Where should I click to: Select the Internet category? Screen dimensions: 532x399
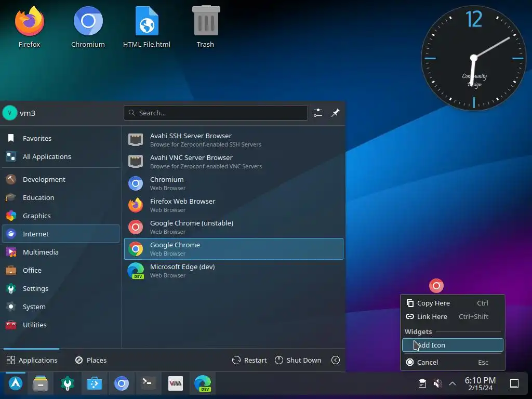61,234
